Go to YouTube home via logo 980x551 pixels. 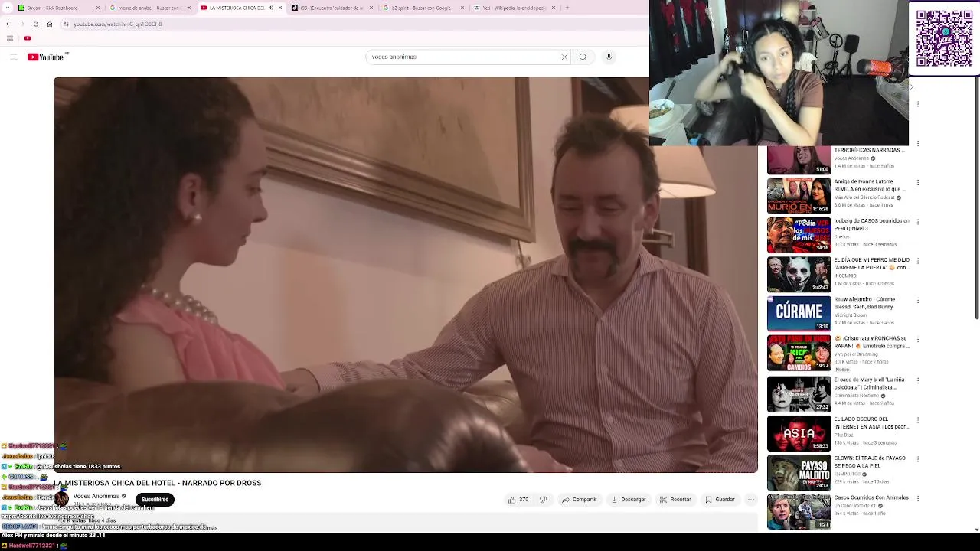click(46, 57)
